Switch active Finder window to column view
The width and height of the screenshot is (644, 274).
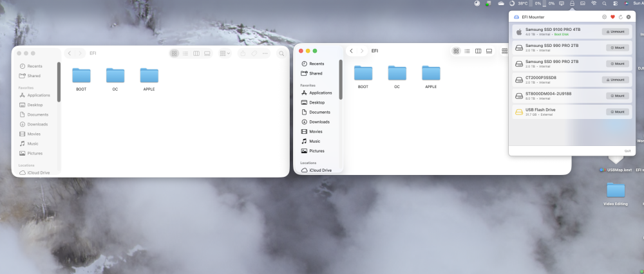pyautogui.click(x=478, y=51)
